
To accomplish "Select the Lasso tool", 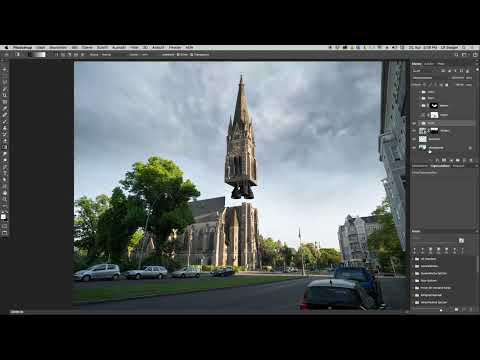I will coord(5,82).
